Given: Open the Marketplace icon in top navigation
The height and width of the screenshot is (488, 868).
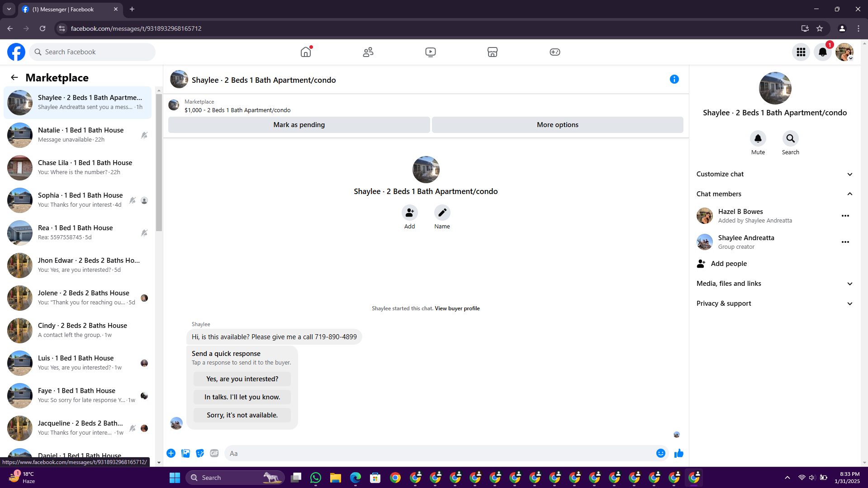Looking at the screenshot, I should click(493, 52).
